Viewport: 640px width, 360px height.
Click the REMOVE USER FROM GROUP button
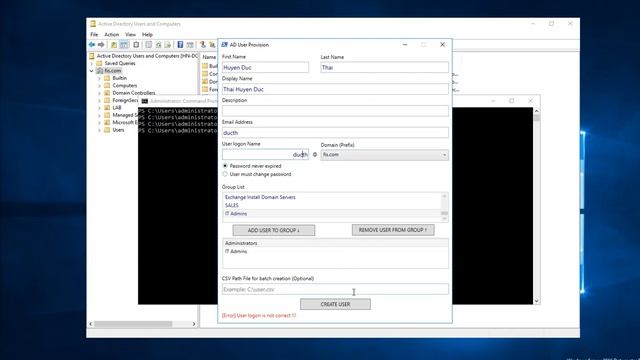pos(393,230)
